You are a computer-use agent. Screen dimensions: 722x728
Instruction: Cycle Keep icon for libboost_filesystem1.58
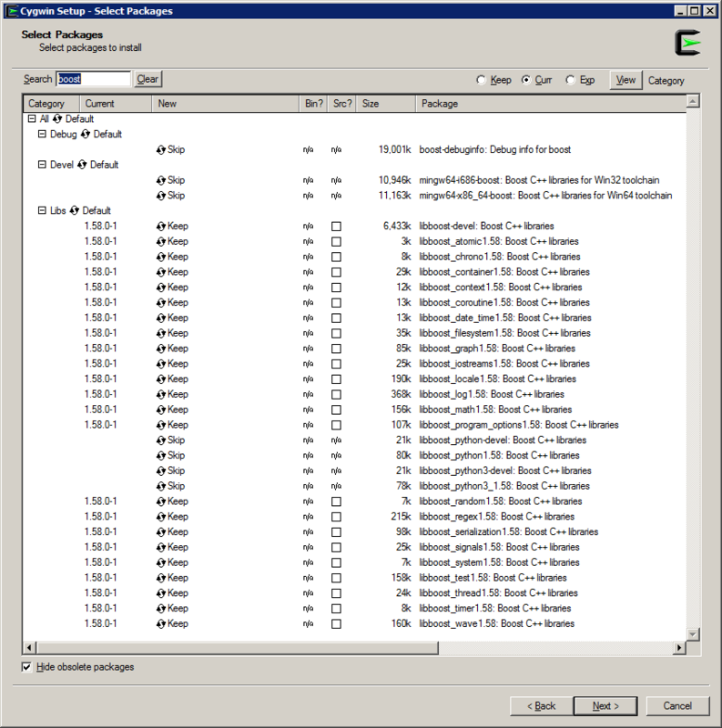click(161, 333)
